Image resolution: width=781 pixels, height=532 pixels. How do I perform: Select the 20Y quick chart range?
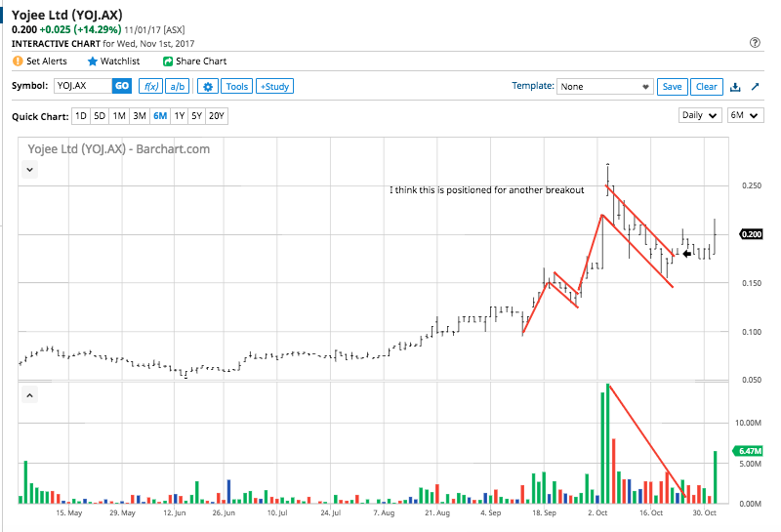point(217,116)
